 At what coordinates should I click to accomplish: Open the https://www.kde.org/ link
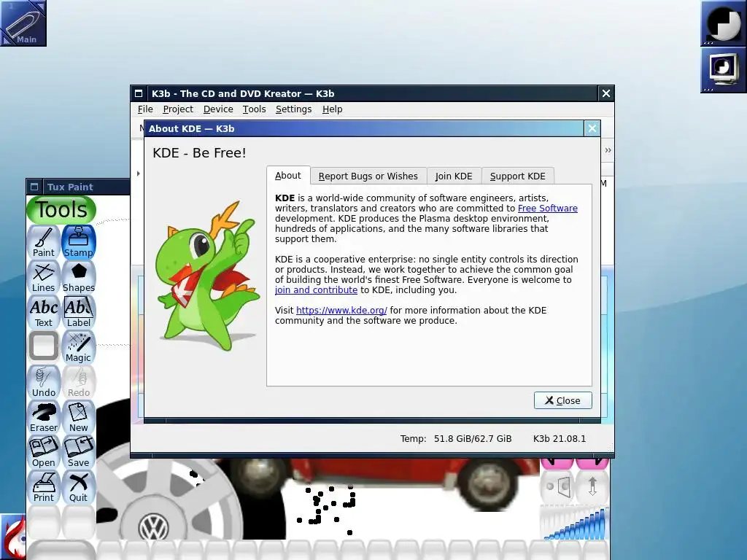[x=341, y=311]
